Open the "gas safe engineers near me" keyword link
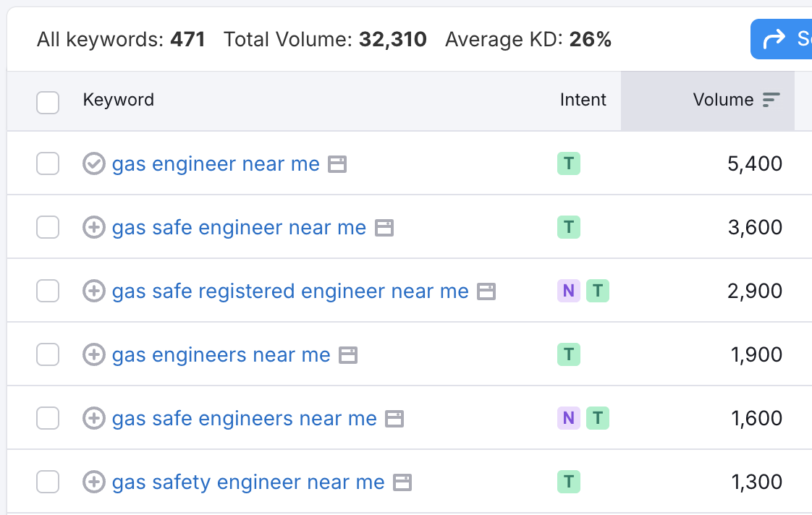This screenshot has height=515, width=812. pyautogui.click(x=244, y=418)
